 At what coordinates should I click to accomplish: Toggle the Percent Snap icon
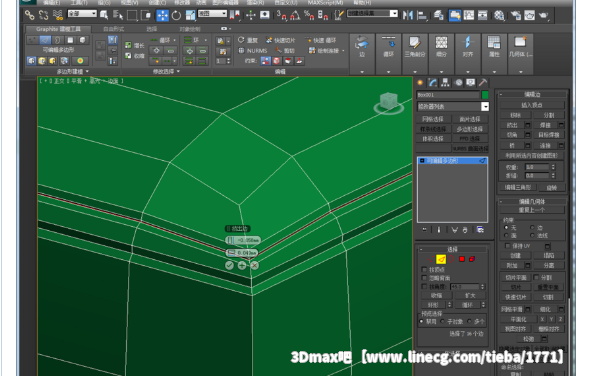click(x=309, y=15)
